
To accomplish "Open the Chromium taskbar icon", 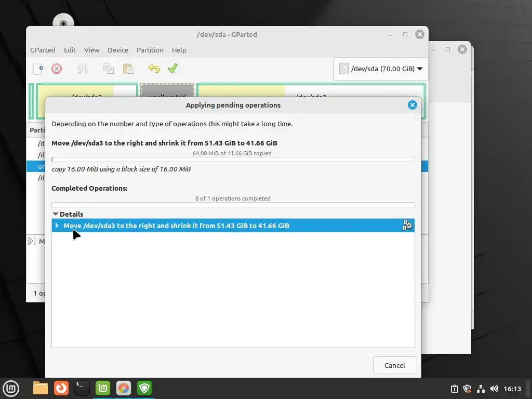I will [124, 388].
